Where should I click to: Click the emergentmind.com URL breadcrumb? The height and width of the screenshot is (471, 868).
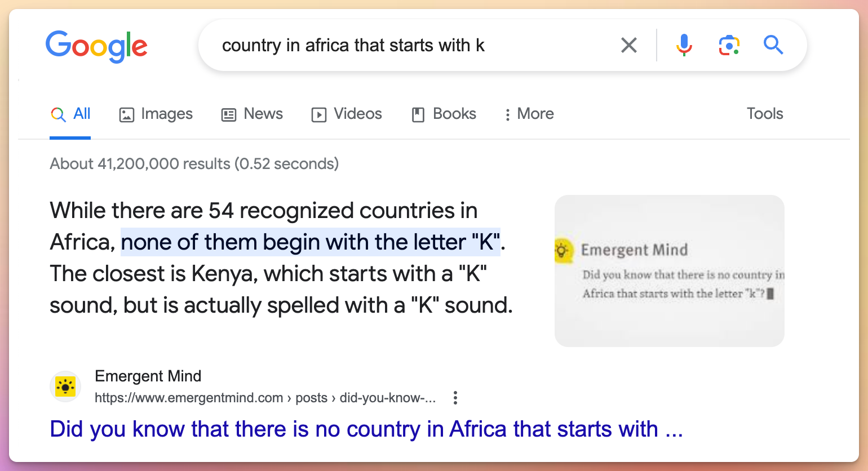265,398
